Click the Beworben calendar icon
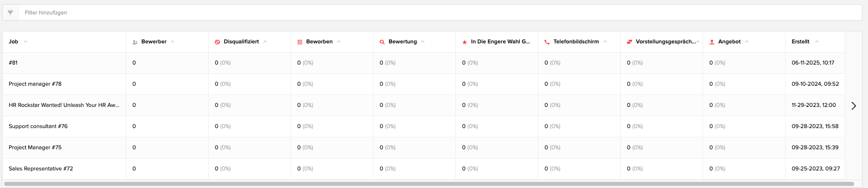 (x=300, y=42)
